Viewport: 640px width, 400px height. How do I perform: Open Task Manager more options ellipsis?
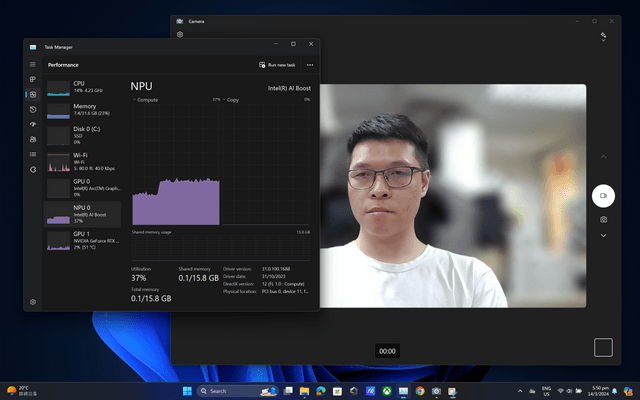(310, 65)
